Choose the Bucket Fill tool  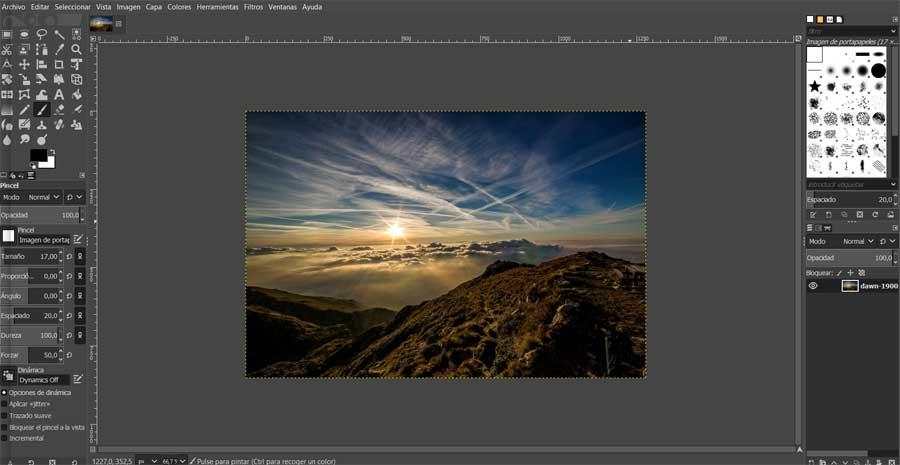click(x=76, y=95)
